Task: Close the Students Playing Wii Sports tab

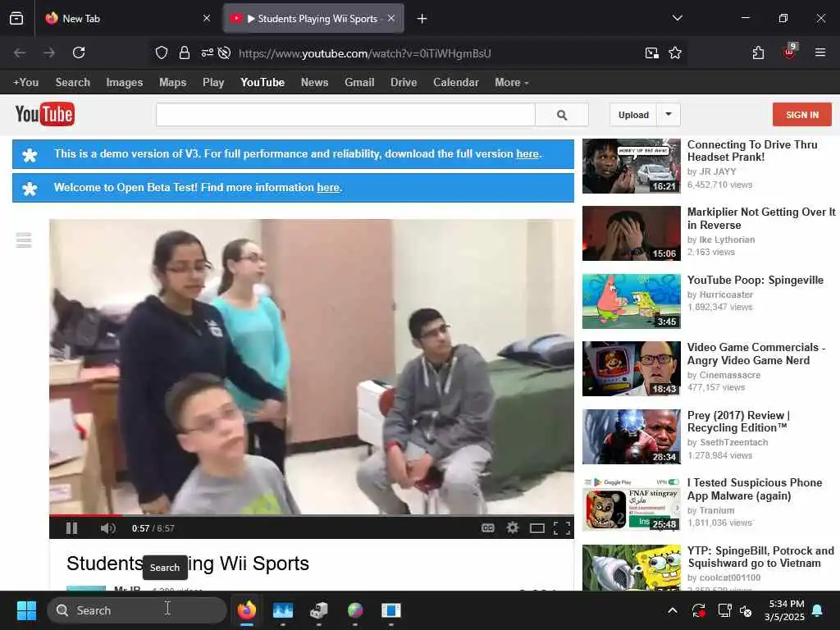Action: pos(391,18)
